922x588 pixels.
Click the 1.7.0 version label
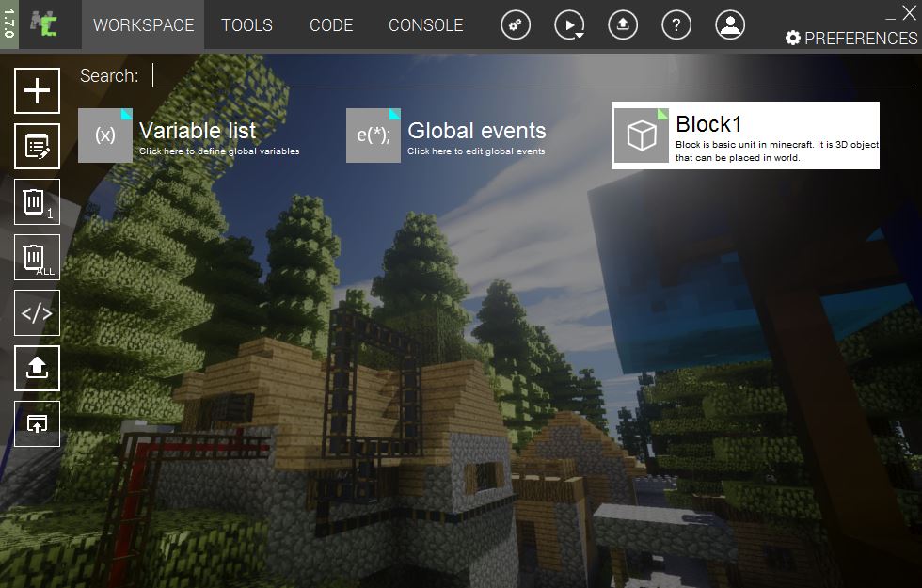[x=8, y=24]
